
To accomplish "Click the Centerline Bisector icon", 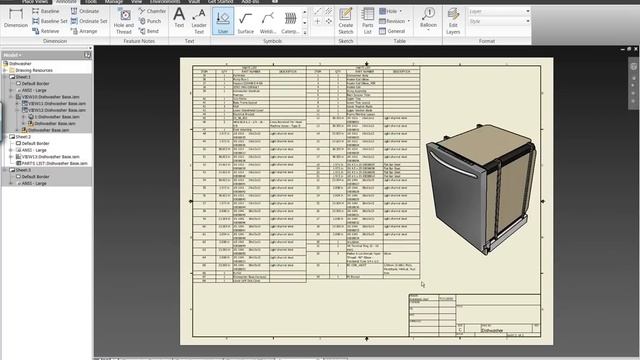I will pyautogui.click(x=329, y=11).
